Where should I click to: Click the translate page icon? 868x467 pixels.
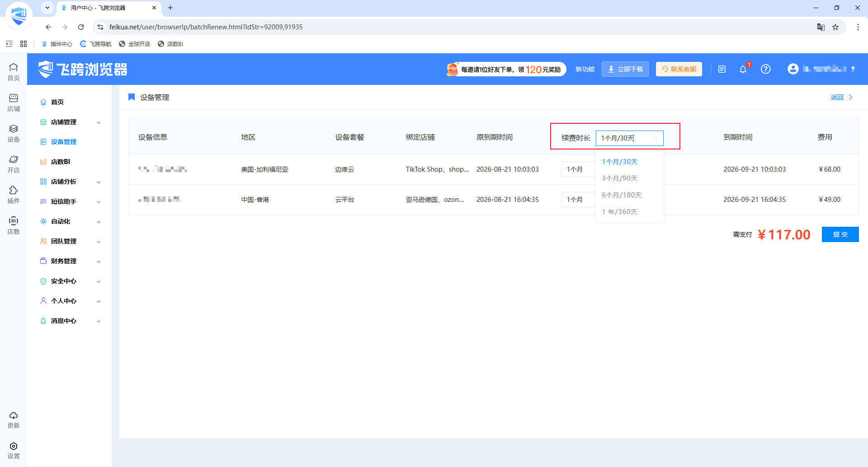821,27
